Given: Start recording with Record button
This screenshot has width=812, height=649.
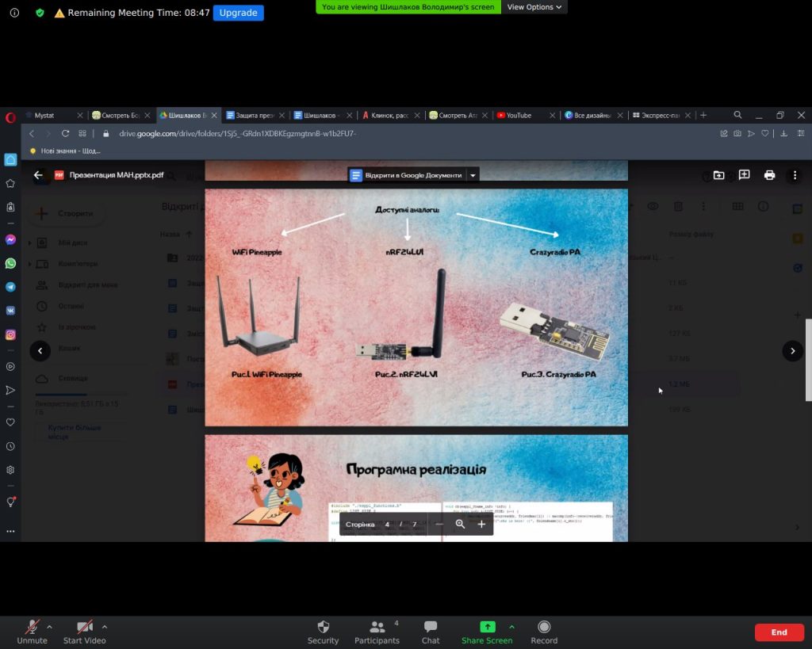Looking at the screenshot, I should (x=544, y=632).
